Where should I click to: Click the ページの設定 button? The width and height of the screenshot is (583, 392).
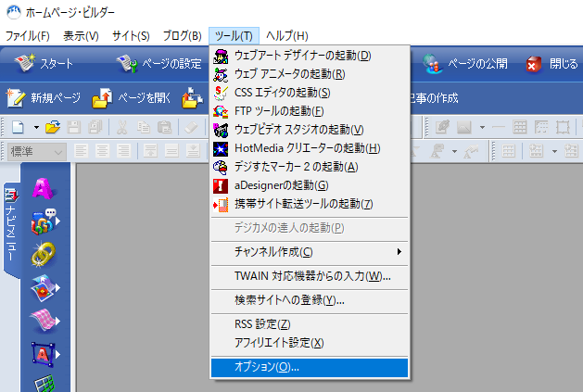click(x=158, y=64)
